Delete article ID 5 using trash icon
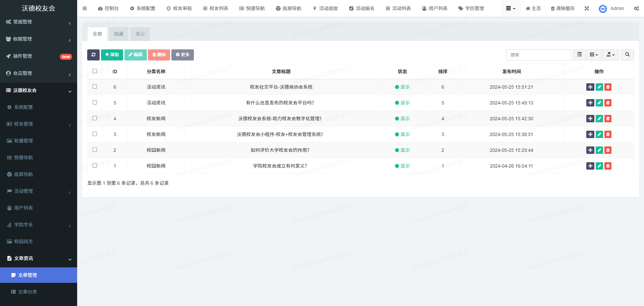Viewport: 644px width, 306px height. (x=608, y=103)
